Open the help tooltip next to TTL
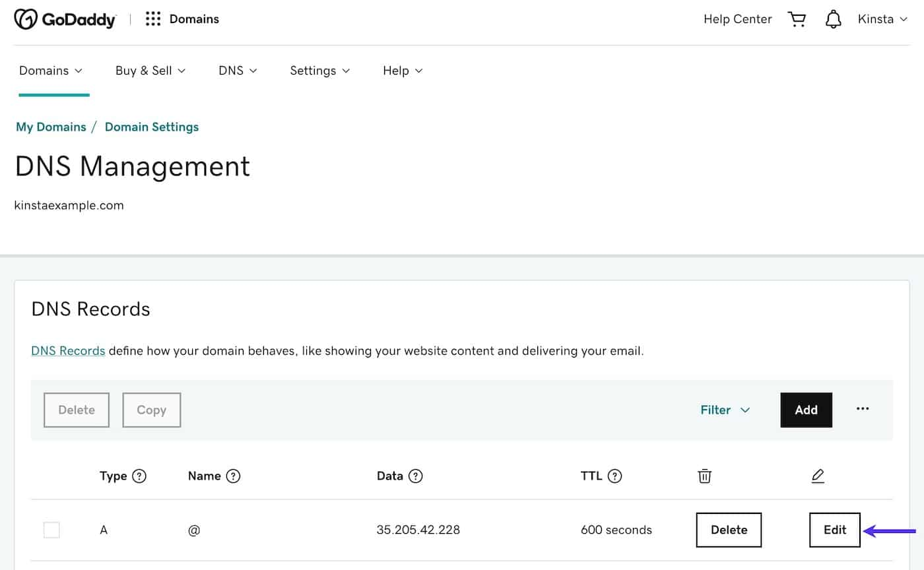The width and height of the screenshot is (924, 570). coord(615,476)
